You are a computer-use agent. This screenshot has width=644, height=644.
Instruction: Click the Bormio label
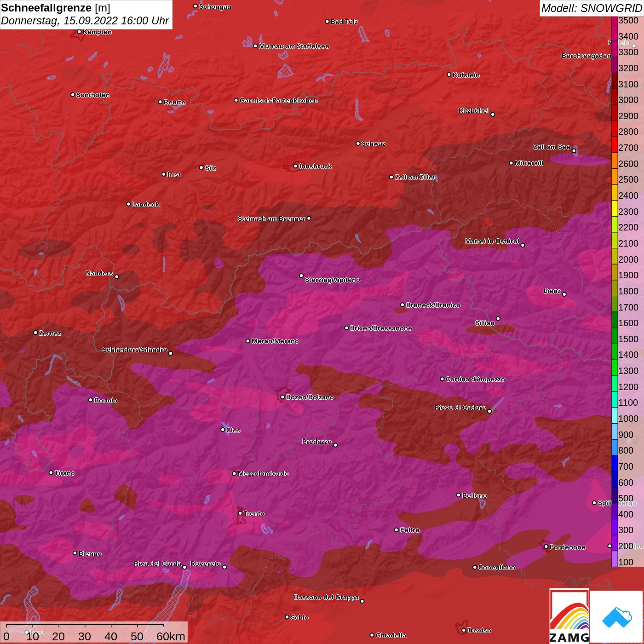[x=105, y=400]
